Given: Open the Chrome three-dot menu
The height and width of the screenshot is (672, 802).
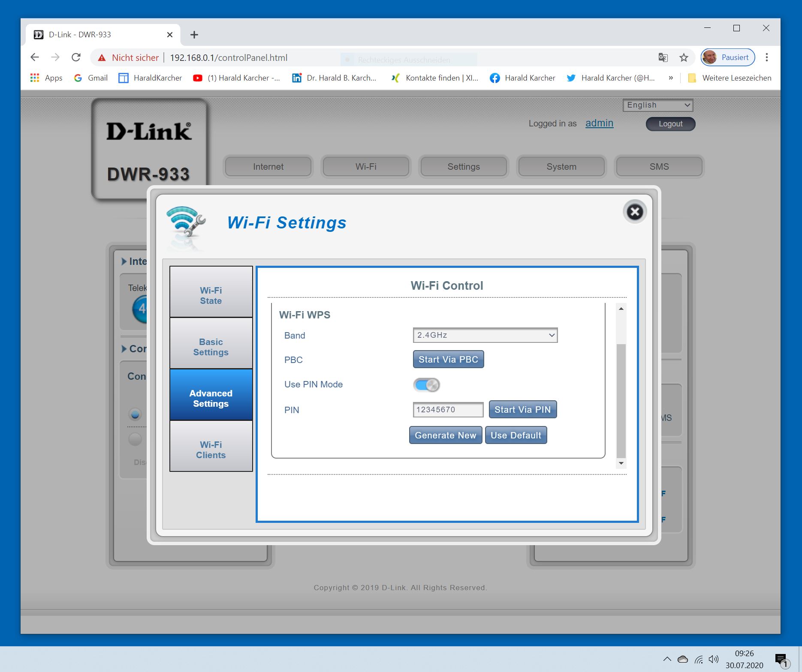Looking at the screenshot, I should tap(767, 57).
